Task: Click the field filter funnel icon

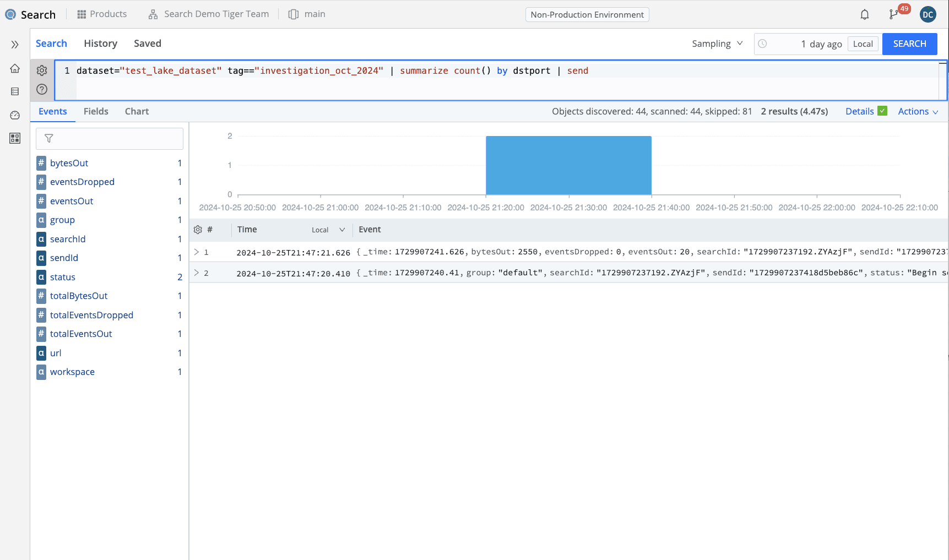Action: point(49,139)
